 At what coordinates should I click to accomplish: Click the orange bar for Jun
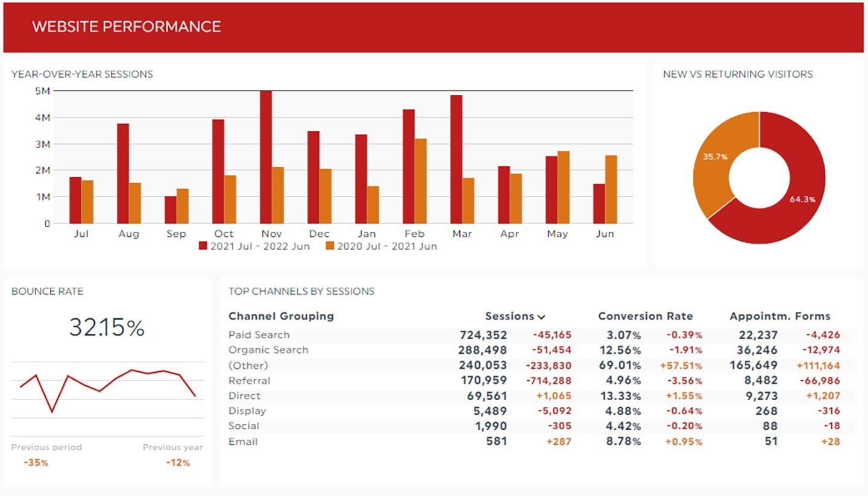click(611, 189)
